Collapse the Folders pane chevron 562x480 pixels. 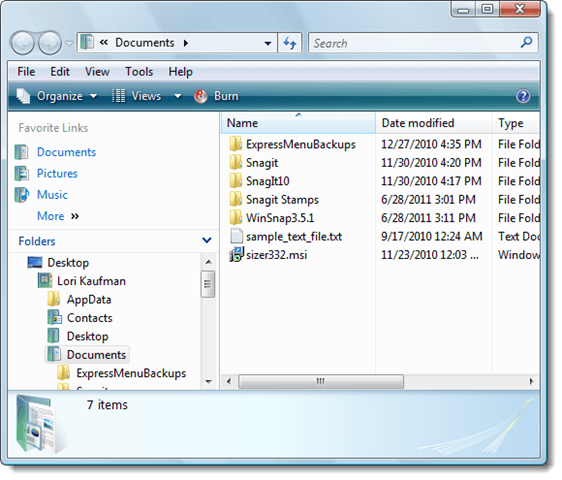pyautogui.click(x=207, y=240)
